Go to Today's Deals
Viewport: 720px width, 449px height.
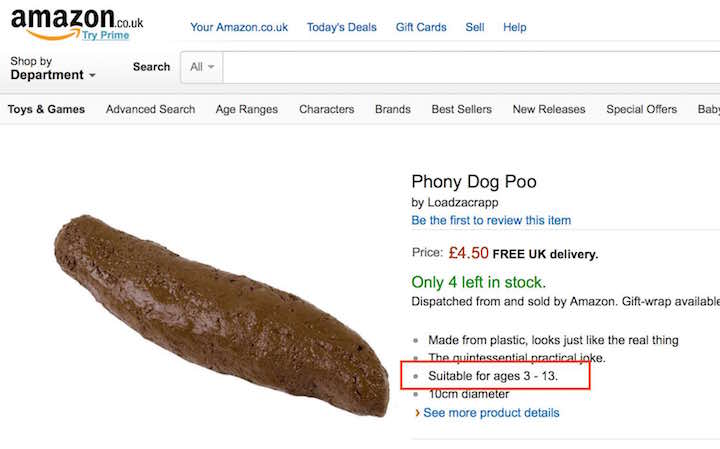[342, 27]
